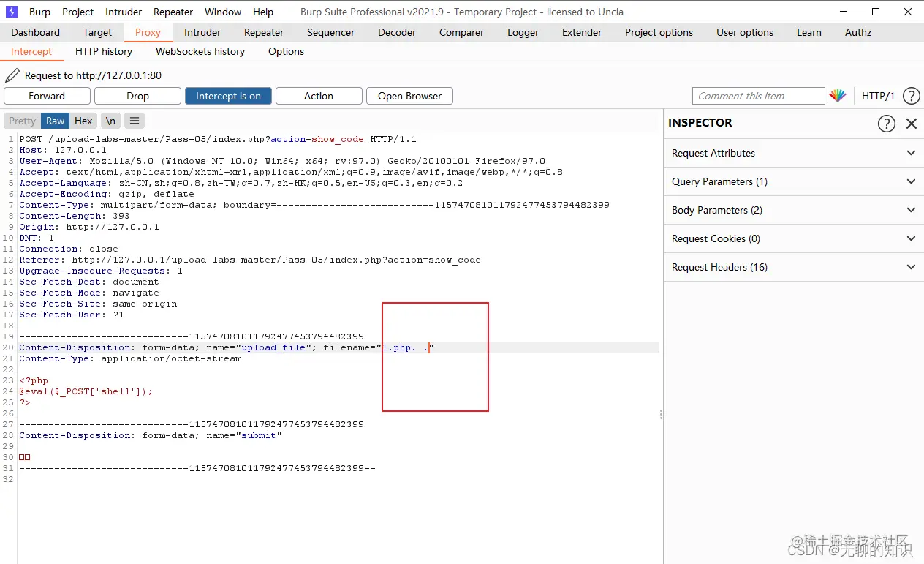Open the Help menu
The image size is (924, 564).
click(x=263, y=12)
